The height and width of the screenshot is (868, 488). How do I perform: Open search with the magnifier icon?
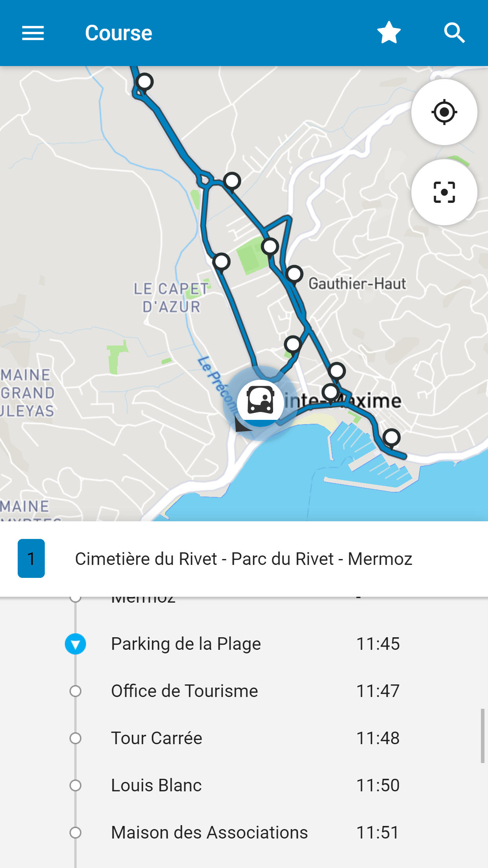454,33
